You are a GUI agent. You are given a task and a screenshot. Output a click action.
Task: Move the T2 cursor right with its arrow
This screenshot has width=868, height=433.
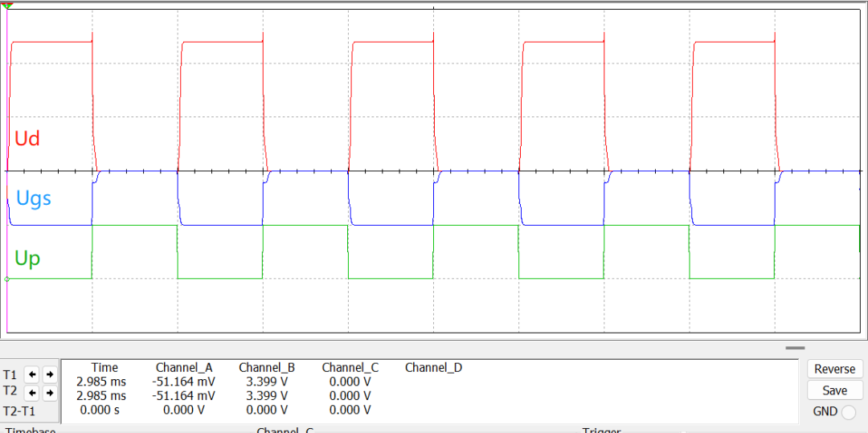pyautogui.click(x=49, y=393)
